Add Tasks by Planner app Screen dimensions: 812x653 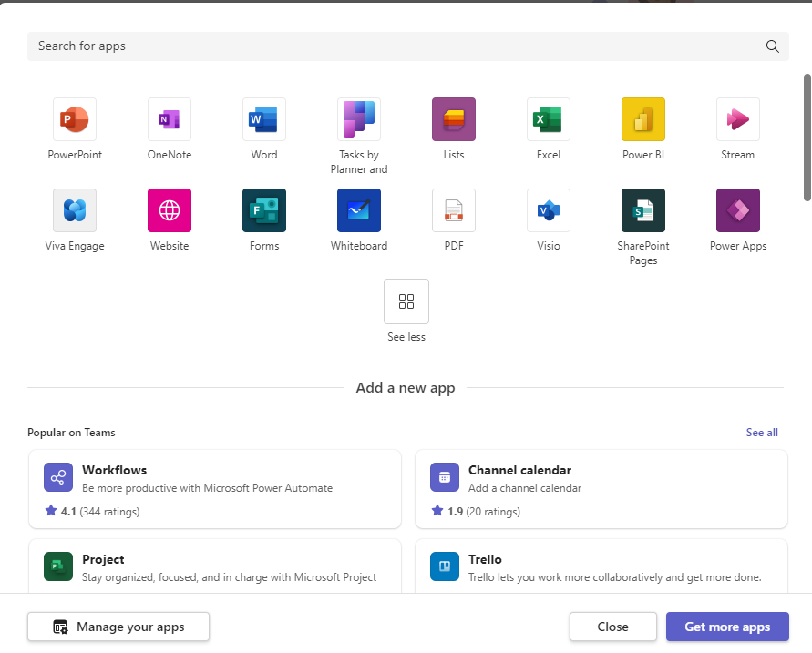[359, 119]
